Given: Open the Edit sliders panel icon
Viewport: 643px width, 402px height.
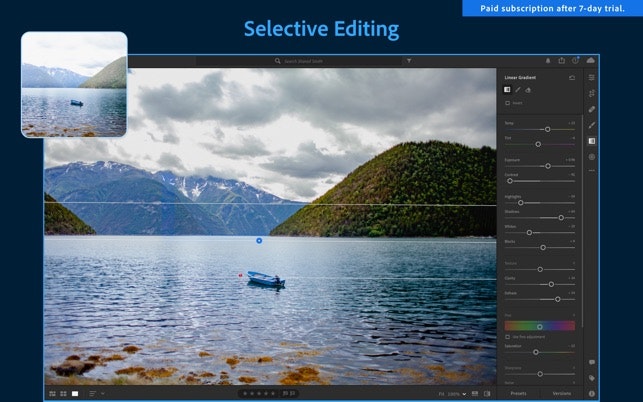Looking at the screenshot, I should click(591, 78).
